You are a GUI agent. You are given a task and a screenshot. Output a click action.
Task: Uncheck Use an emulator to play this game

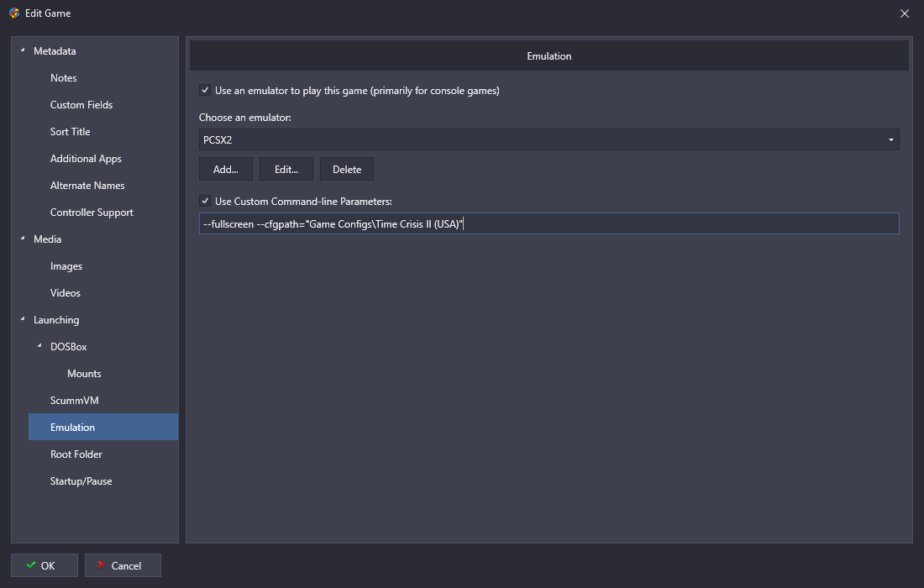pyautogui.click(x=204, y=90)
